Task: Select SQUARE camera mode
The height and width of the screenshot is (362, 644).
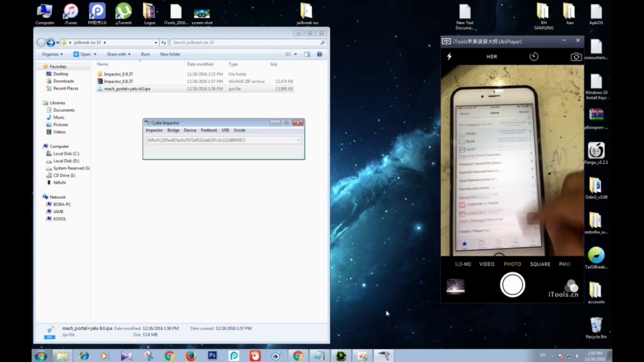Action: click(x=540, y=264)
